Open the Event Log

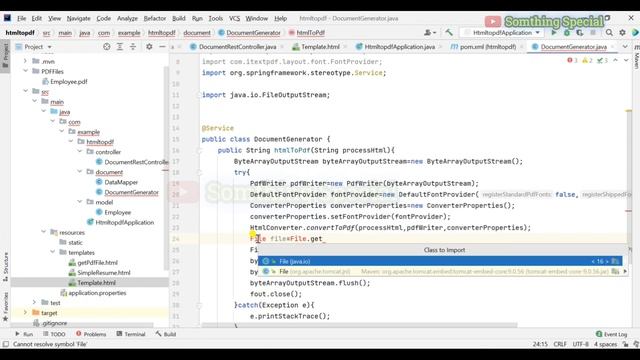pyautogui.click(x=611, y=334)
